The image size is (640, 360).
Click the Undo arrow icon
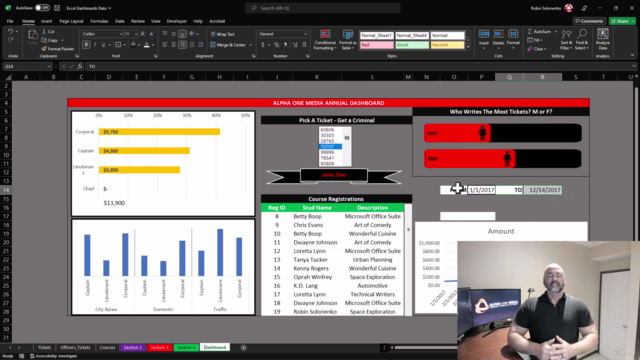click(11, 31)
